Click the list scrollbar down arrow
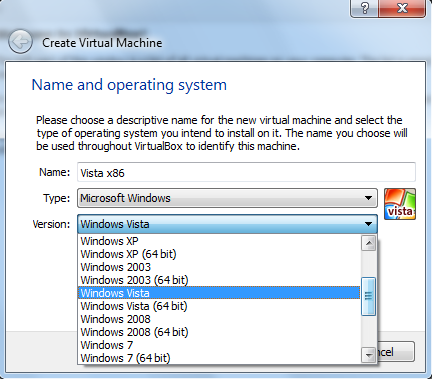 (x=369, y=355)
